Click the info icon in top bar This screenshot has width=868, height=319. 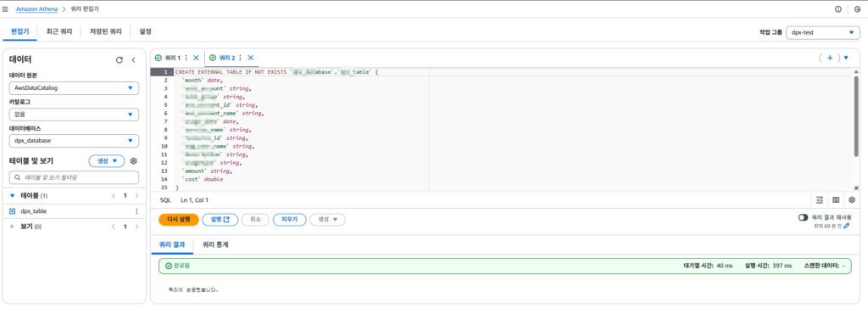(x=838, y=9)
